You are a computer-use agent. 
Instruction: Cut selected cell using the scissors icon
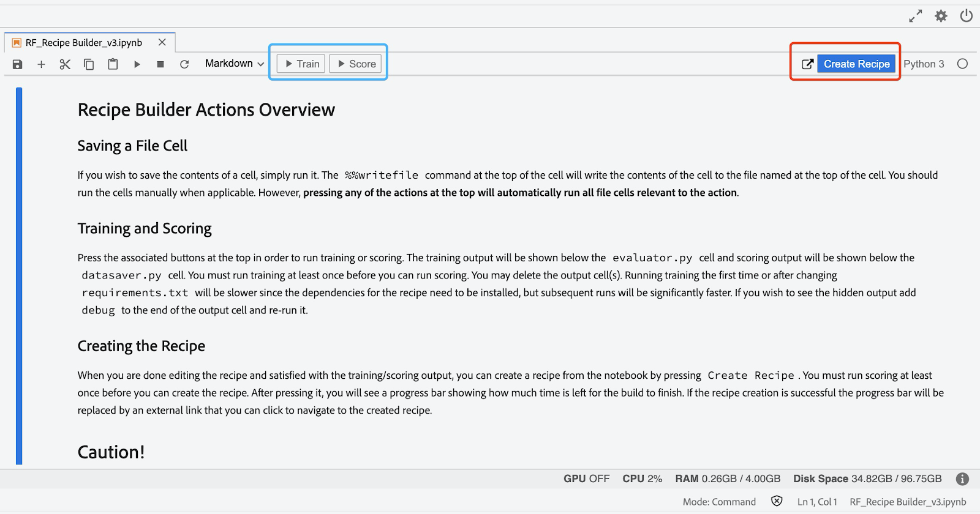65,64
